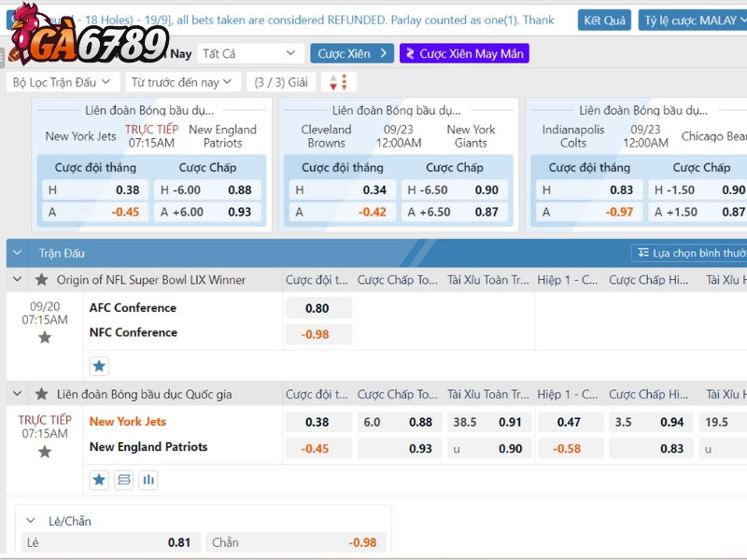Select first half moneyline -0.58
Screen dimensions: 747x560
tap(571, 449)
